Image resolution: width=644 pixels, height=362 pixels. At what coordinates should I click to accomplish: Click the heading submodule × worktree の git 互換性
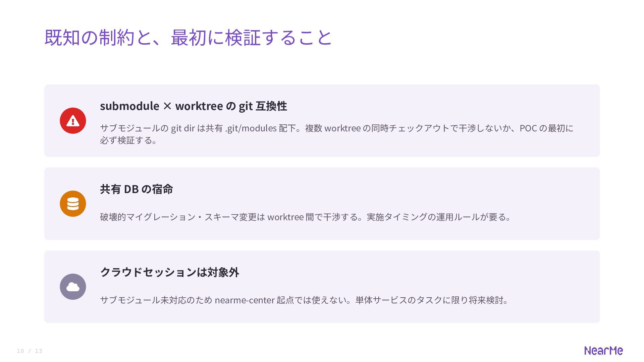(x=194, y=106)
